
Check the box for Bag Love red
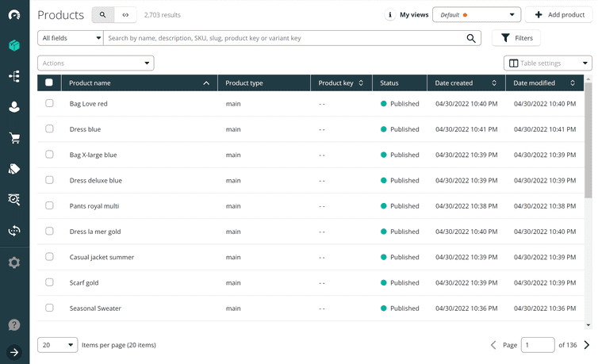point(49,103)
